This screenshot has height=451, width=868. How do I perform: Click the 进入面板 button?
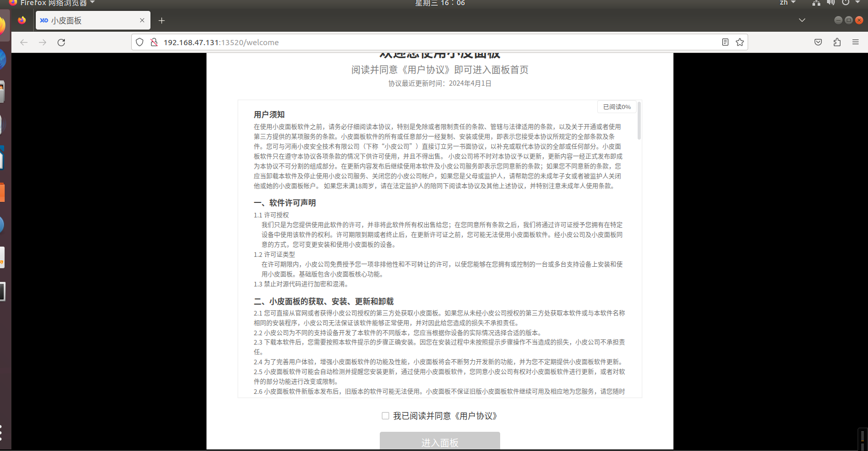point(440,441)
